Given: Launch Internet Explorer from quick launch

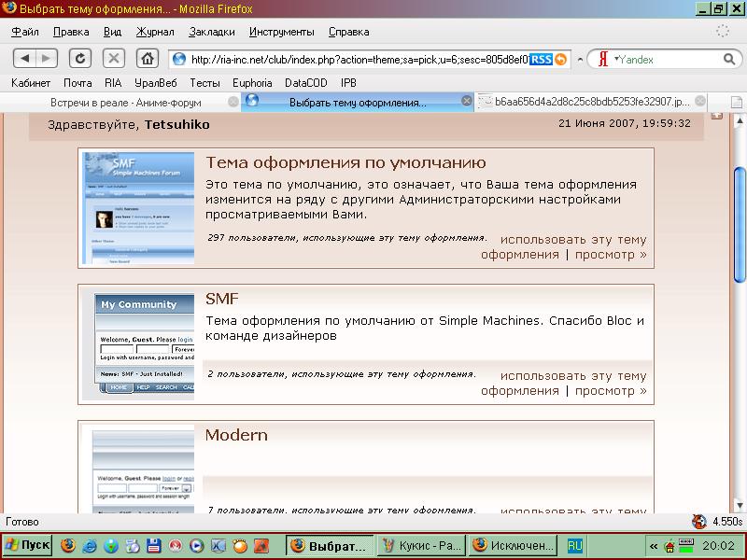Looking at the screenshot, I should click(x=90, y=546).
